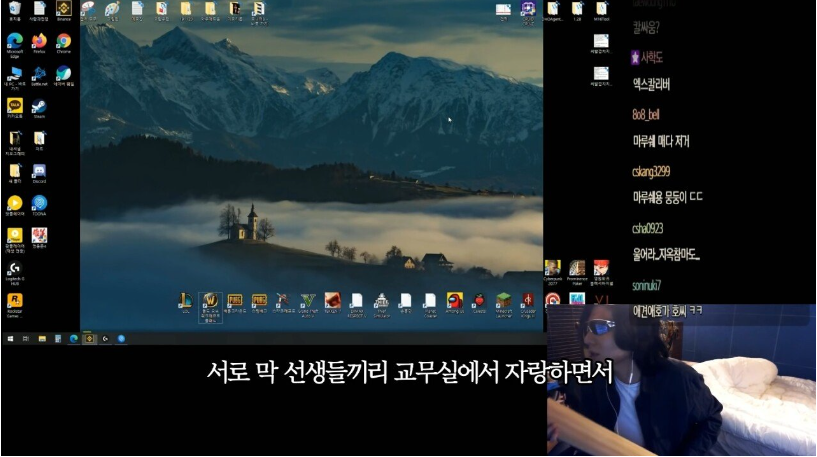Launch the Grand Theft Auto V shortcut
Image resolution: width=817 pixels, height=457 pixels.
point(308,306)
